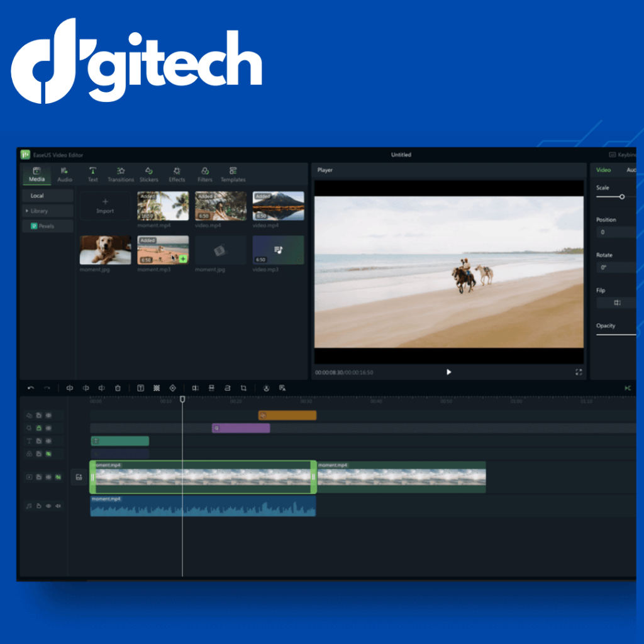644x644 pixels.
Task: Open the Templates tab
Action: pos(233,175)
